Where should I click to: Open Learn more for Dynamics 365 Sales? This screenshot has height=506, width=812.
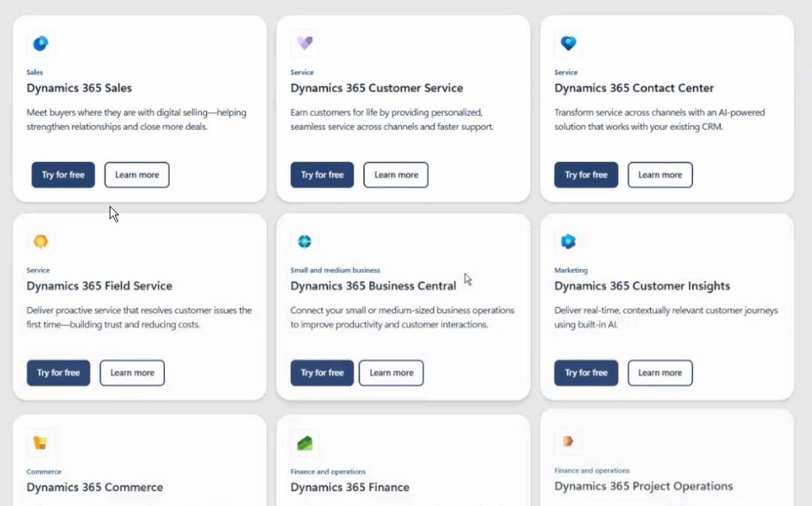pyautogui.click(x=136, y=175)
